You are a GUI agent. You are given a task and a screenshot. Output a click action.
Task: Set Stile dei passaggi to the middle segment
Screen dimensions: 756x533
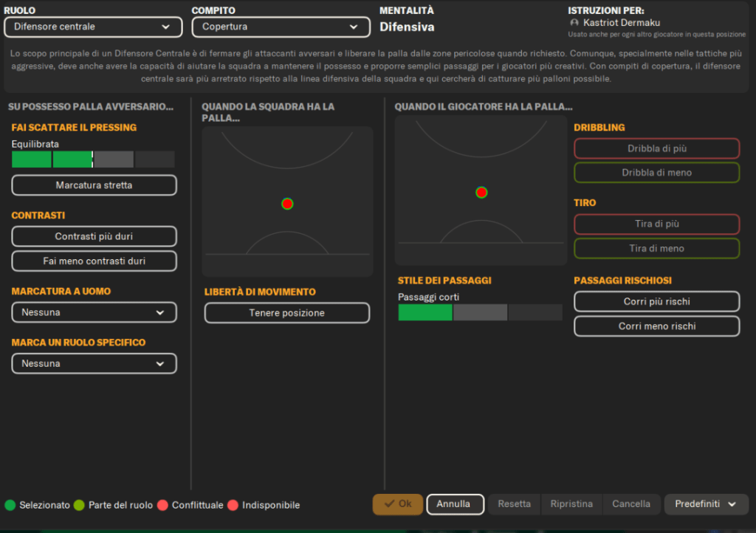point(480,312)
